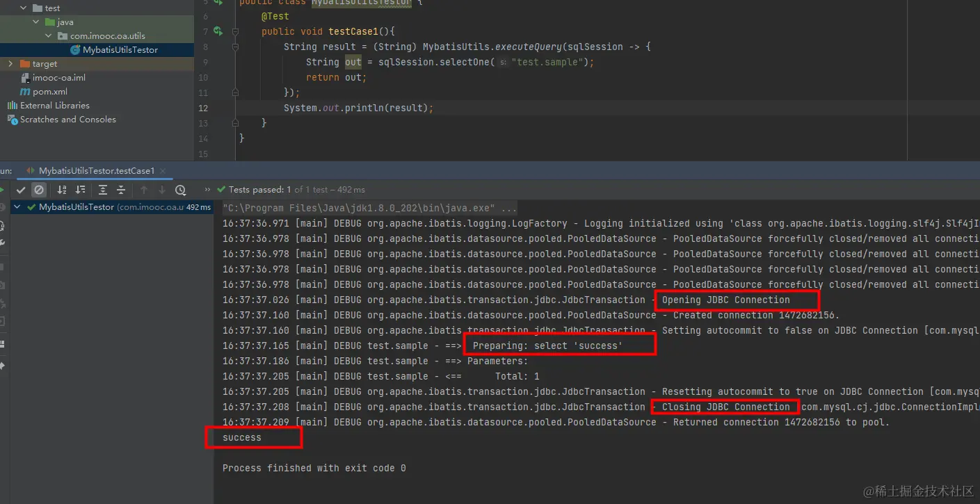Image resolution: width=980 pixels, height=504 pixels.
Task: Click 'Process finished with exit code 0'
Action: [x=314, y=469]
